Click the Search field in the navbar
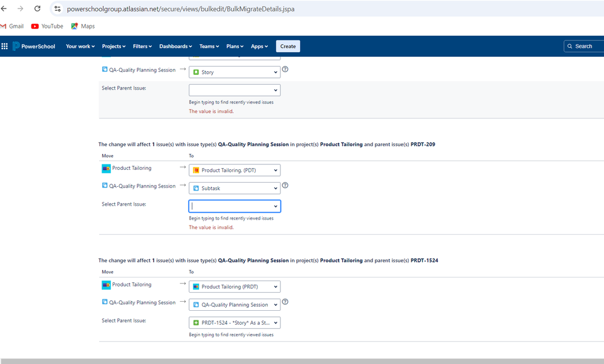604x364 pixels. click(x=583, y=46)
